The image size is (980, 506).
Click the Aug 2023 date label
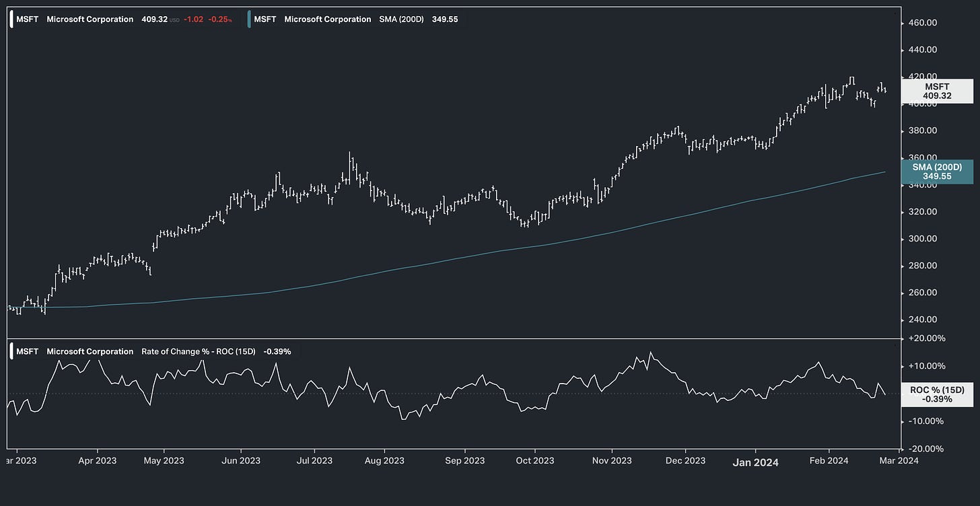coord(384,461)
